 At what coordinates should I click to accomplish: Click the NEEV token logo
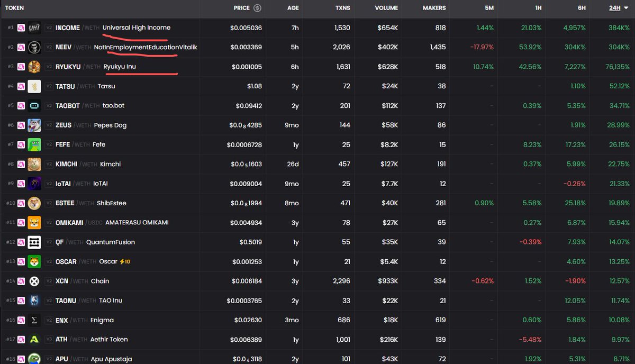34,47
